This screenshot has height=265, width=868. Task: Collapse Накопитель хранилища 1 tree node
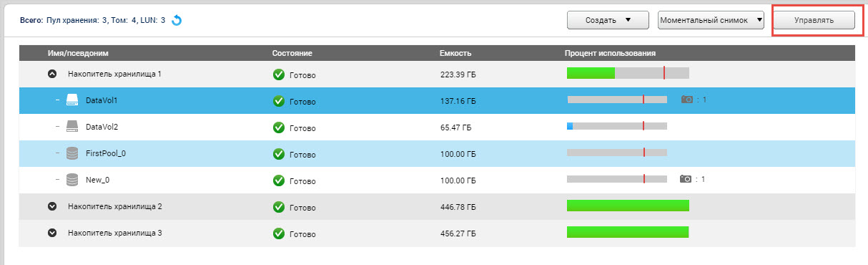point(51,74)
